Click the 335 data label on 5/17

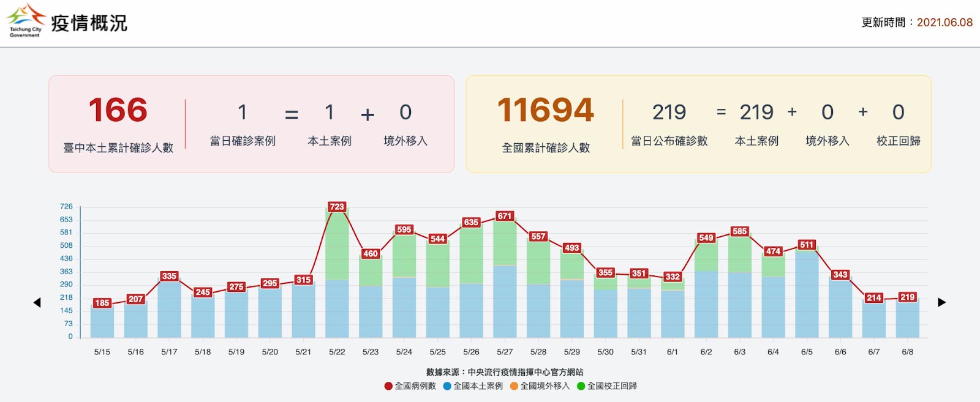169,276
